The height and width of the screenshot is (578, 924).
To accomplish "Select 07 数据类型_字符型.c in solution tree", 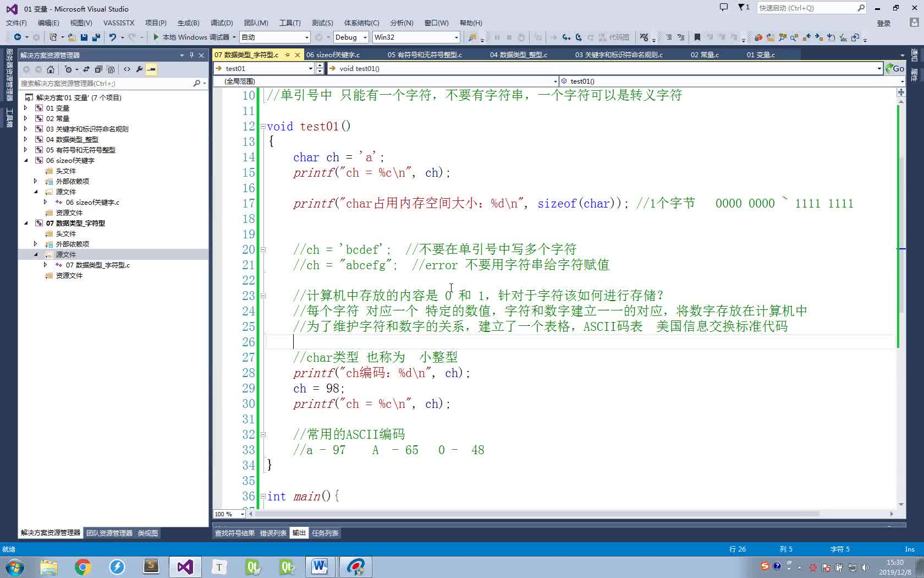I will click(98, 265).
